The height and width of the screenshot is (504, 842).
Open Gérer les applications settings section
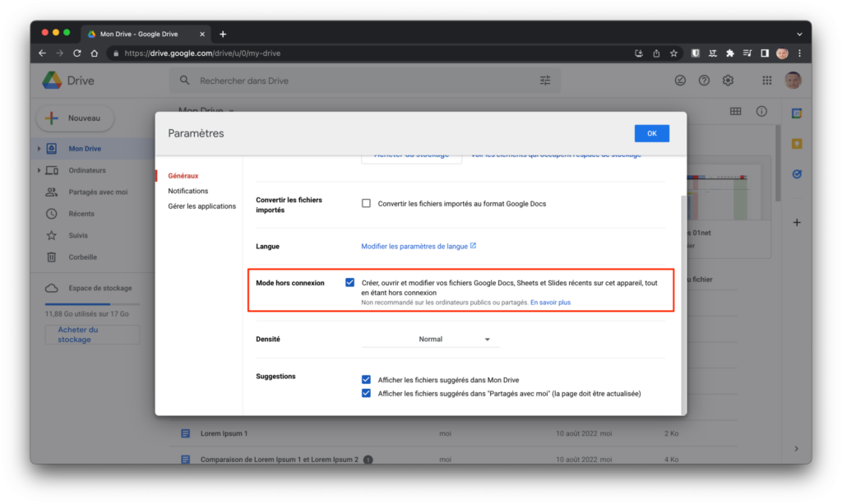[201, 206]
